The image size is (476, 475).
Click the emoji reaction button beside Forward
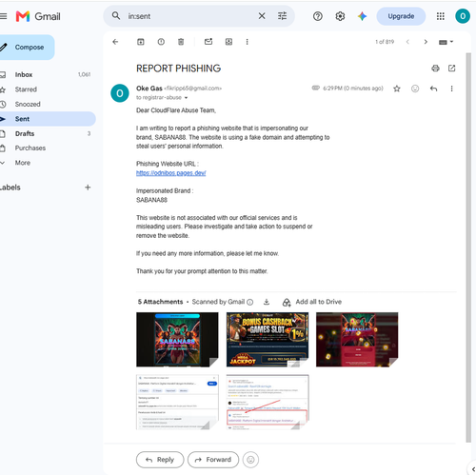coord(250,460)
